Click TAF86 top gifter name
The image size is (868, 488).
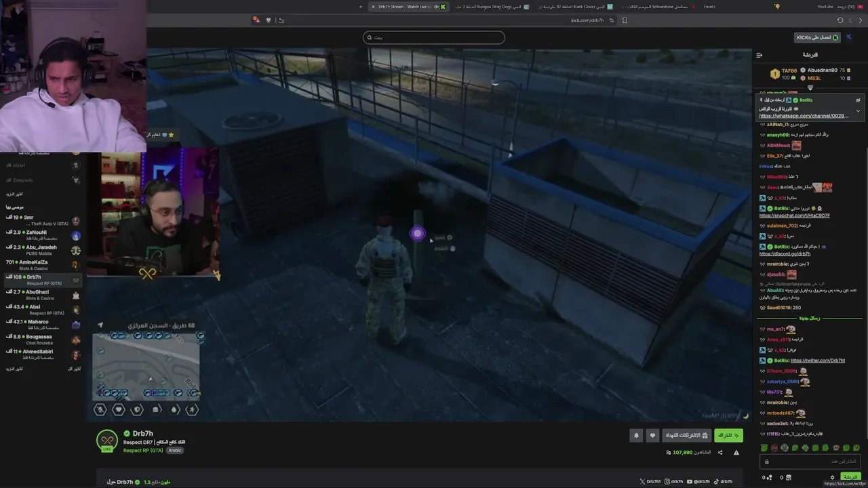[789, 70]
